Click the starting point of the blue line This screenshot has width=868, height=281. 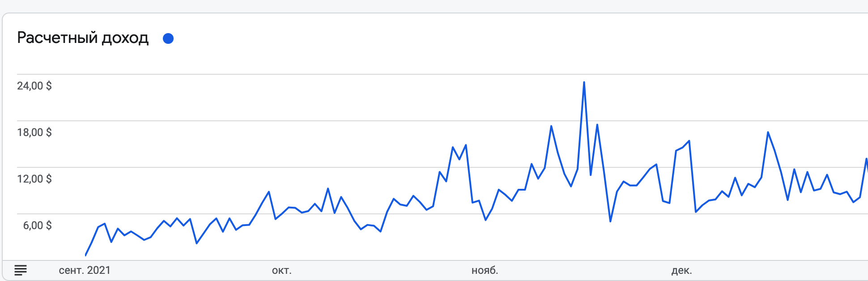pyautogui.click(x=85, y=255)
